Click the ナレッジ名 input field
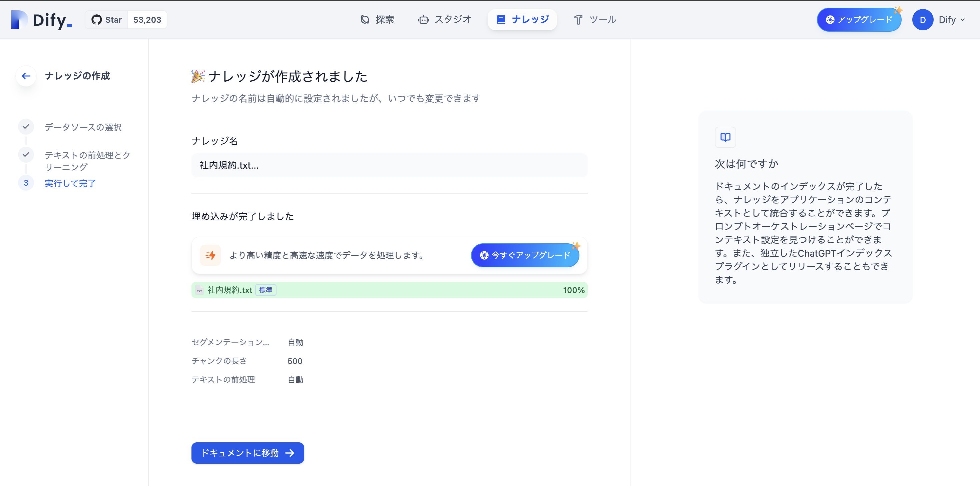The image size is (980, 486). [x=389, y=165]
